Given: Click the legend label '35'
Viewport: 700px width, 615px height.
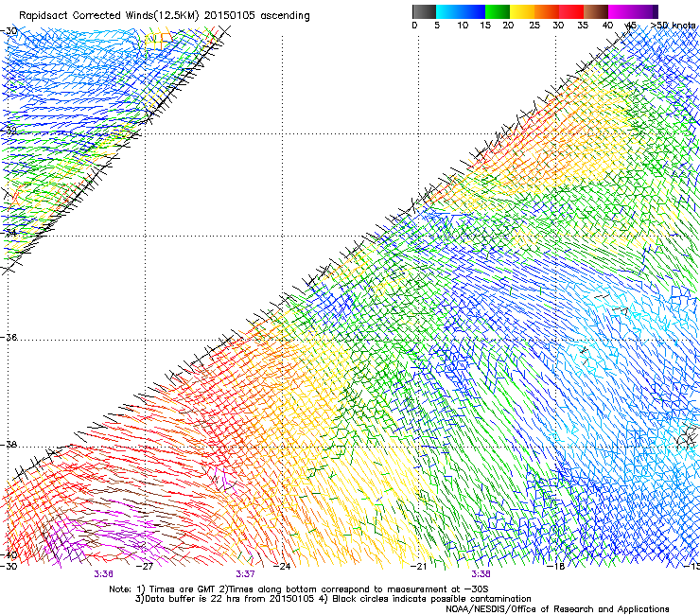Looking at the screenshot, I should (x=583, y=26).
